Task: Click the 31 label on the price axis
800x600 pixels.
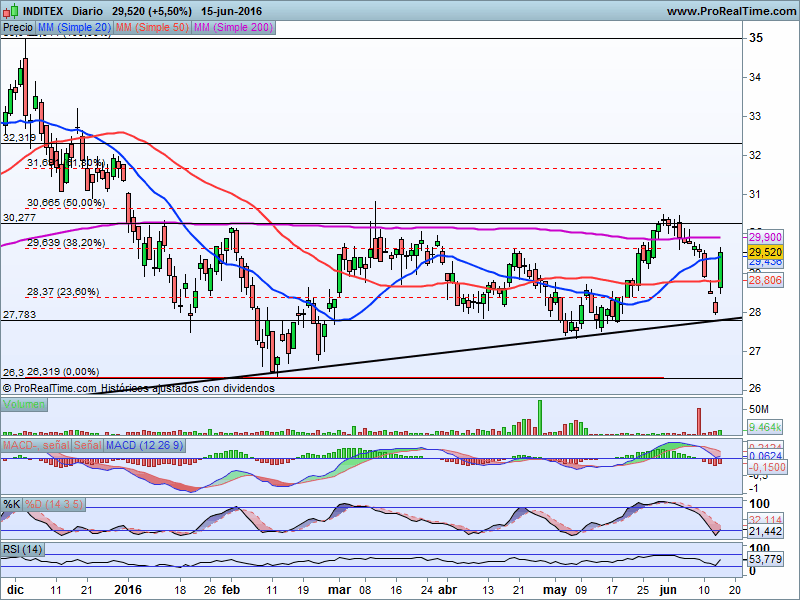Action: point(755,194)
